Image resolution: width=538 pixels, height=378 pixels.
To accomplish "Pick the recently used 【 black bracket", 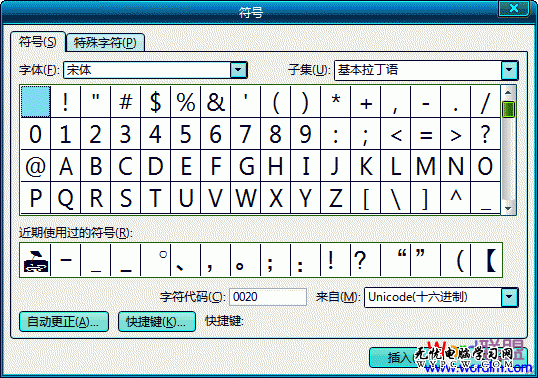I will tap(487, 260).
